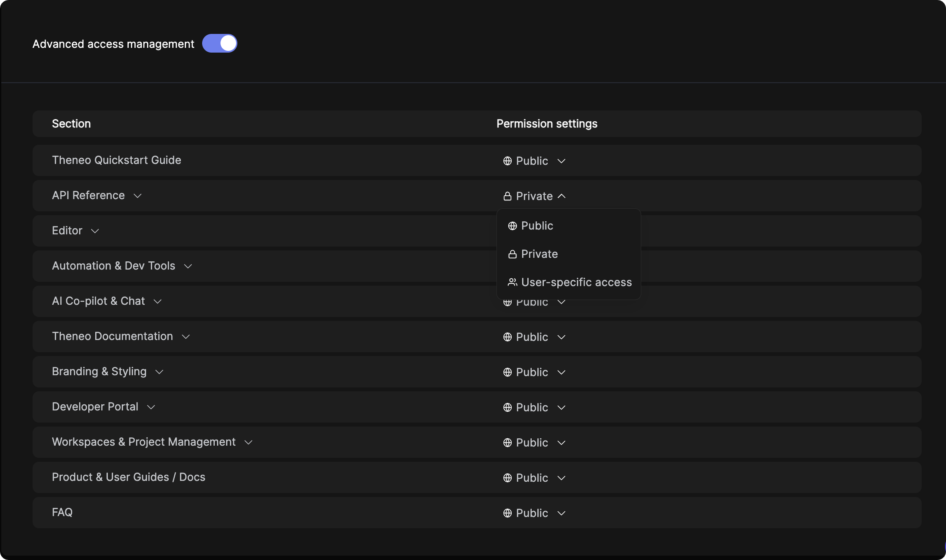The width and height of the screenshot is (946, 560).
Task: Open Theneo Documentation permission dropdown
Action: tap(534, 337)
